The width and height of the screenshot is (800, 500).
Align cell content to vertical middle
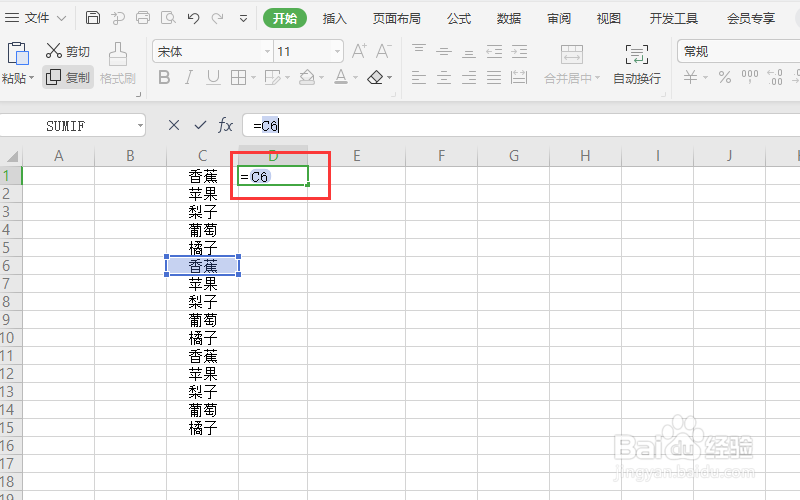point(444,51)
